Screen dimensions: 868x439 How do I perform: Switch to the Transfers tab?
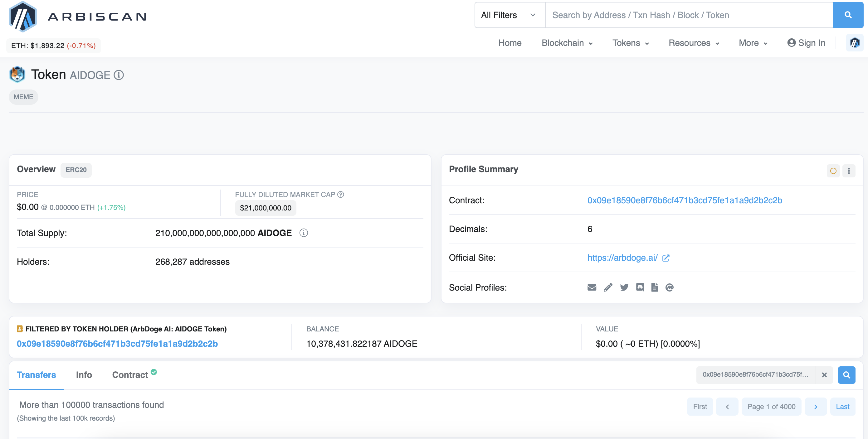pyautogui.click(x=37, y=375)
